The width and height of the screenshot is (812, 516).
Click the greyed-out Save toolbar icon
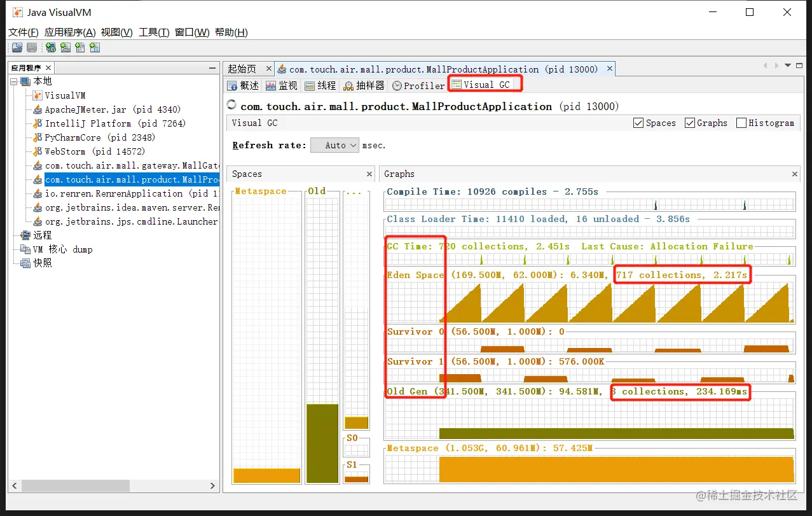point(31,48)
